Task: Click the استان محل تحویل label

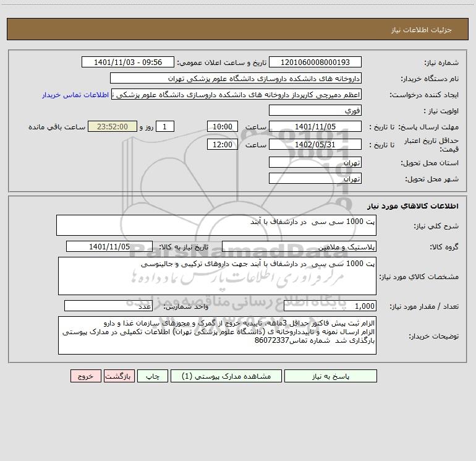Action: click(430, 163)
